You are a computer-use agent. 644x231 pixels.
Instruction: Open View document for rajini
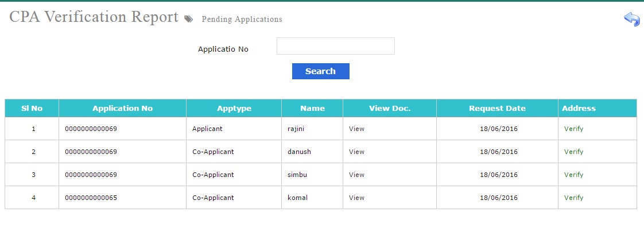point(356,129)
